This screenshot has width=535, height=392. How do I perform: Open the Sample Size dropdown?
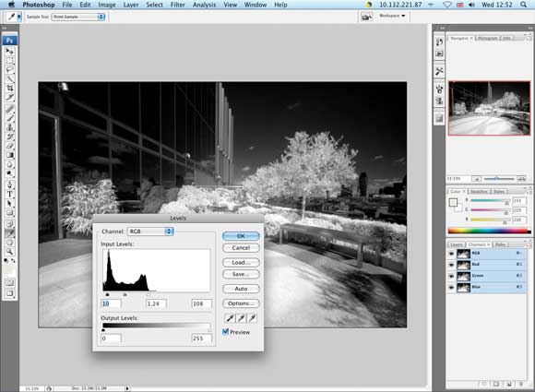(x=78, y=17)
